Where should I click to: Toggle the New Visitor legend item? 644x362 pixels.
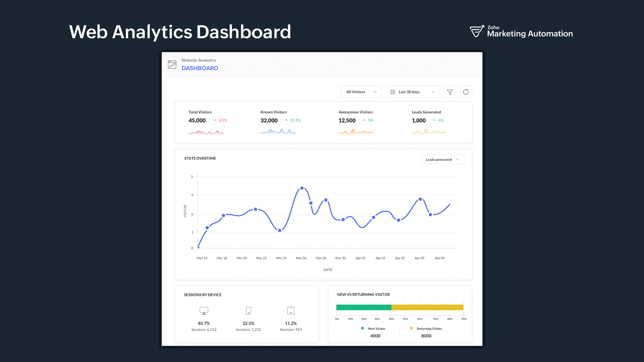374,329
